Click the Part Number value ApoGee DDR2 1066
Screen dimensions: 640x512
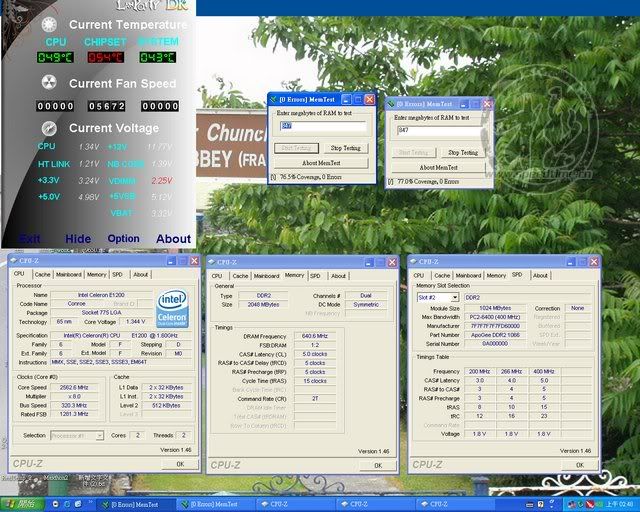[495, 335]
